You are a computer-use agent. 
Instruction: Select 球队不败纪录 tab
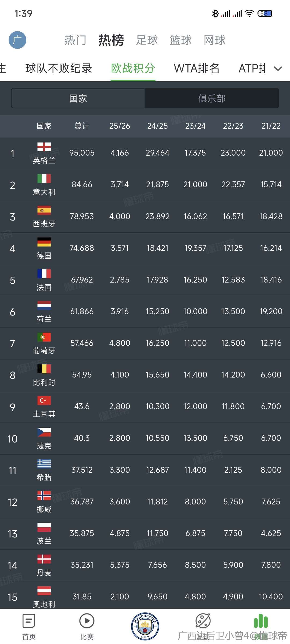coord(59,68)
